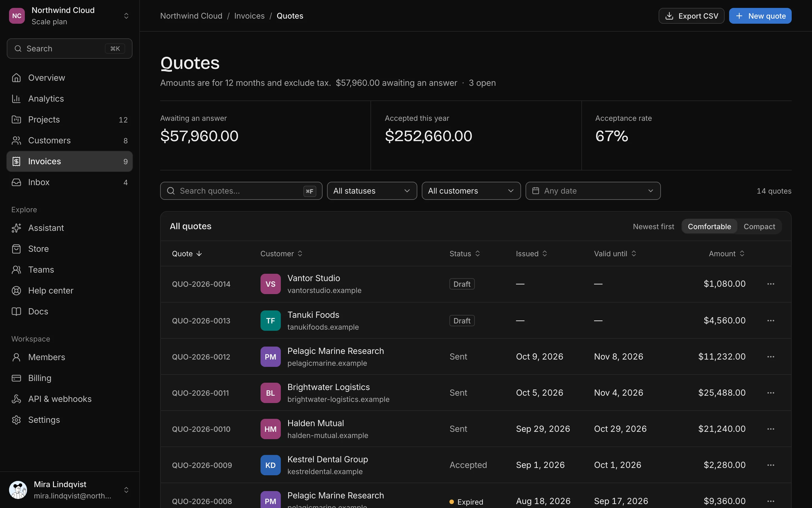Image resolution: width=812 pixels, height=508 pixels.
Task: Click the Customers people icon
Action: 16,140
